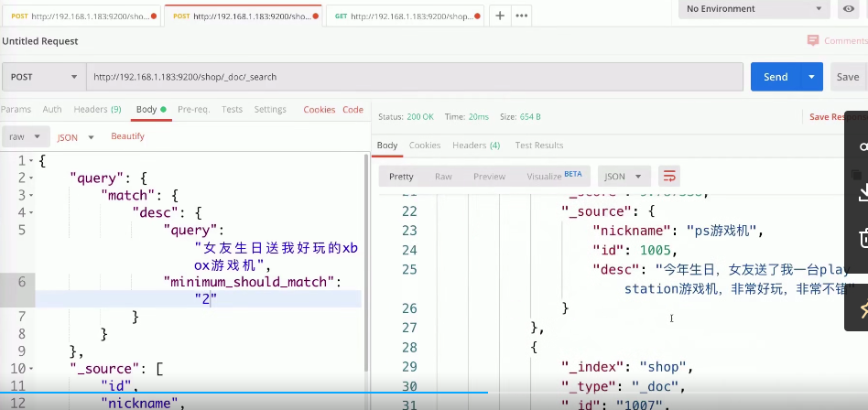Screen dimensions: 868x410
Task: Open the Headers (9) request tab
Action: 97,110
